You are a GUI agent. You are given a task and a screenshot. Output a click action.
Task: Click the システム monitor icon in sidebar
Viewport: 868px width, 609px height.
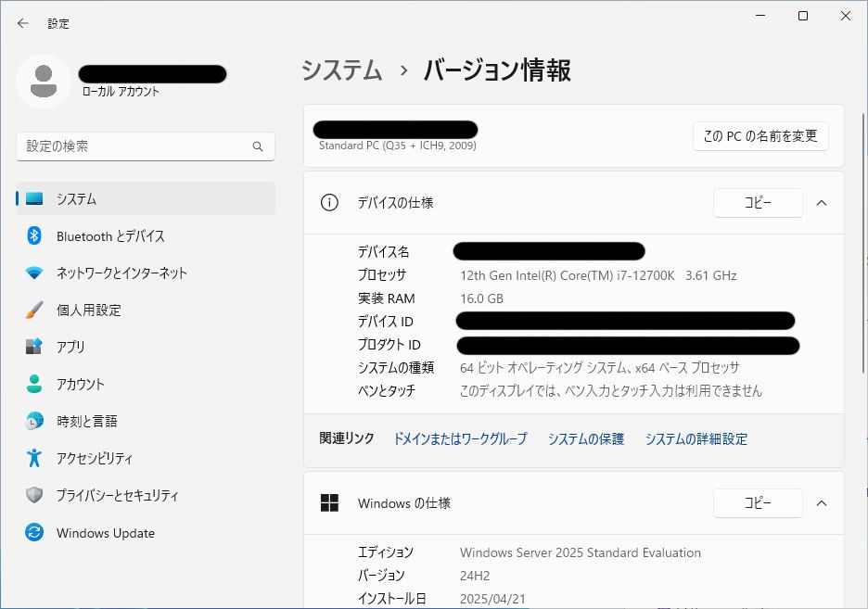pyautogui.click(x=34, y=198)
